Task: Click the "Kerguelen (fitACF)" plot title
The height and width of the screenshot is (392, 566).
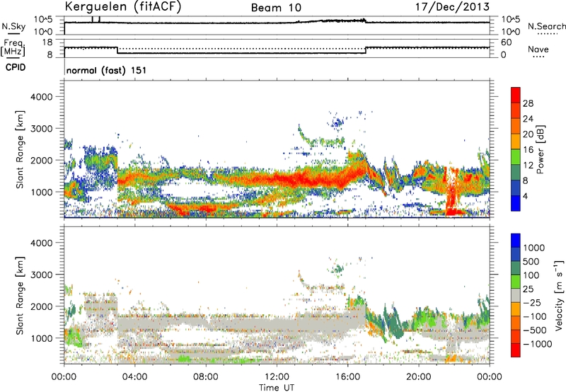Action: pyautogui.click(x=122, y=7)
